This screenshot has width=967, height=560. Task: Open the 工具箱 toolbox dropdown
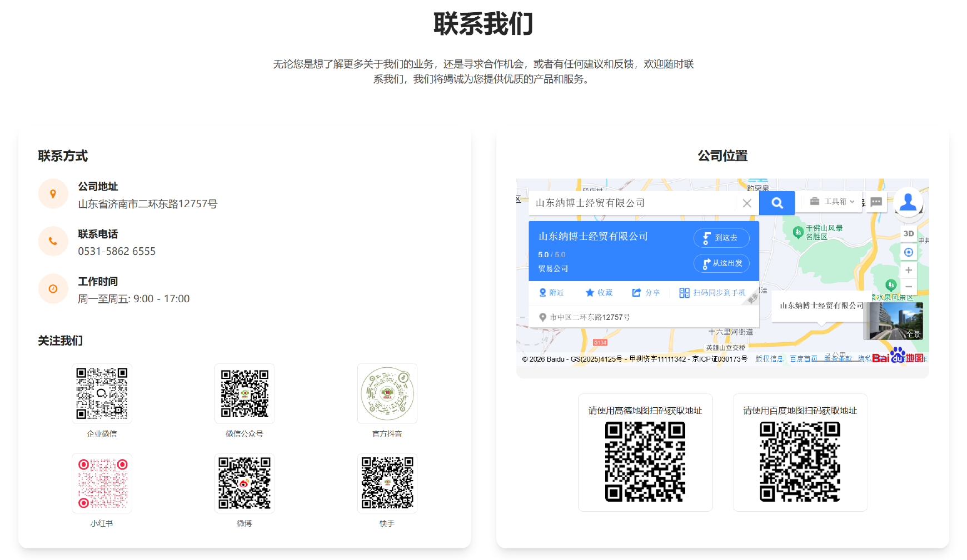[x=832, y=202]
